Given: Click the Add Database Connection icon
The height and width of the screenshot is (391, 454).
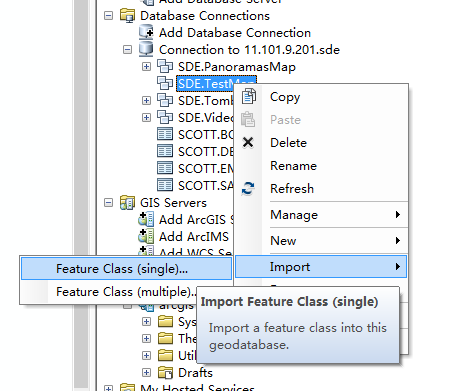Looking at the screenshot, I should point(146,32).
